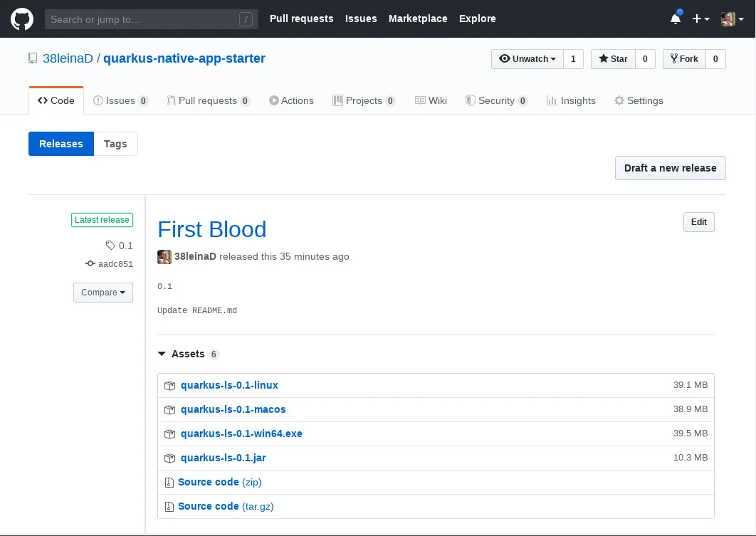Open Issues in top navigation
756x536 pixels.
[361, 19]
